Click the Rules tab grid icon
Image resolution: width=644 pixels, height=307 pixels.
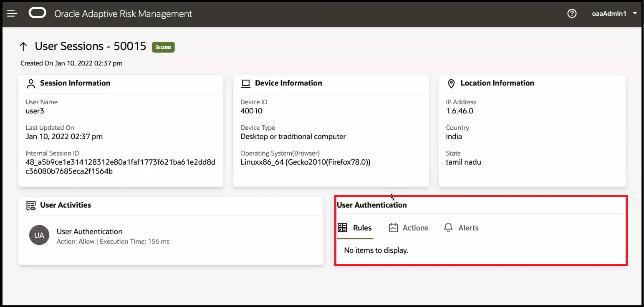(342, 228)
